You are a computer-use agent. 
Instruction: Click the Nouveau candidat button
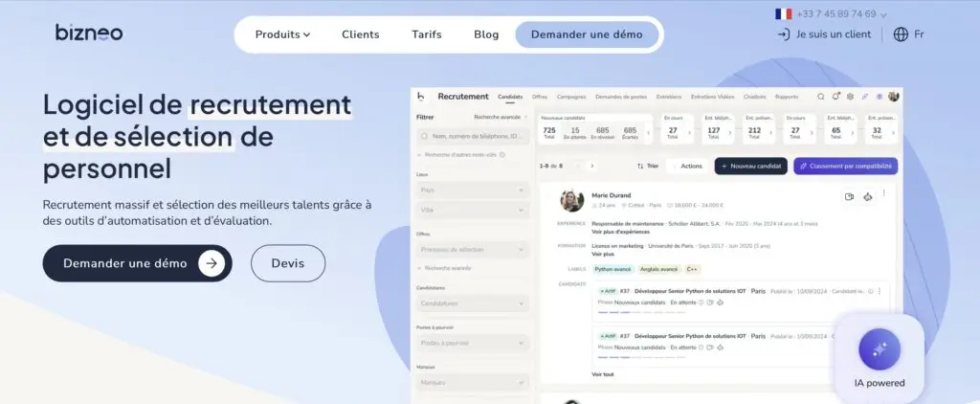tap(750, 166)
